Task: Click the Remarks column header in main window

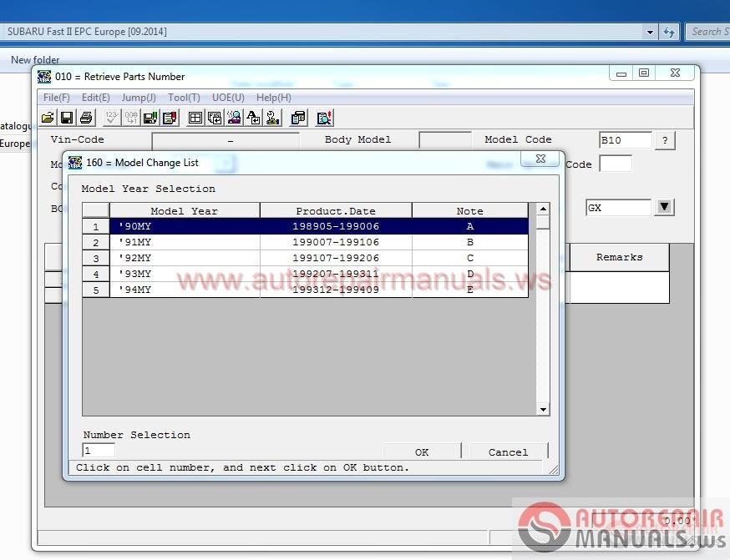Action: tap(620, 257)
